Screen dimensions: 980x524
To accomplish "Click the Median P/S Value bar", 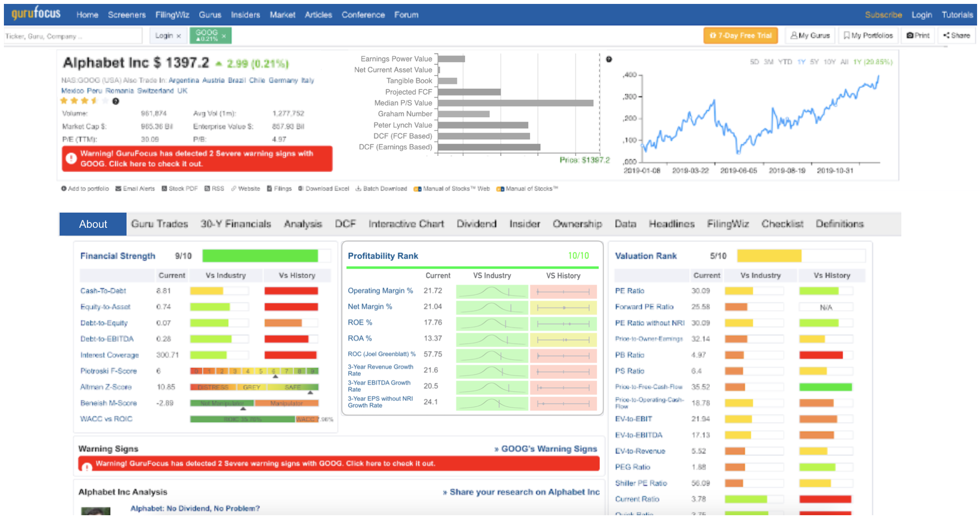I will [x=515, y=103].
